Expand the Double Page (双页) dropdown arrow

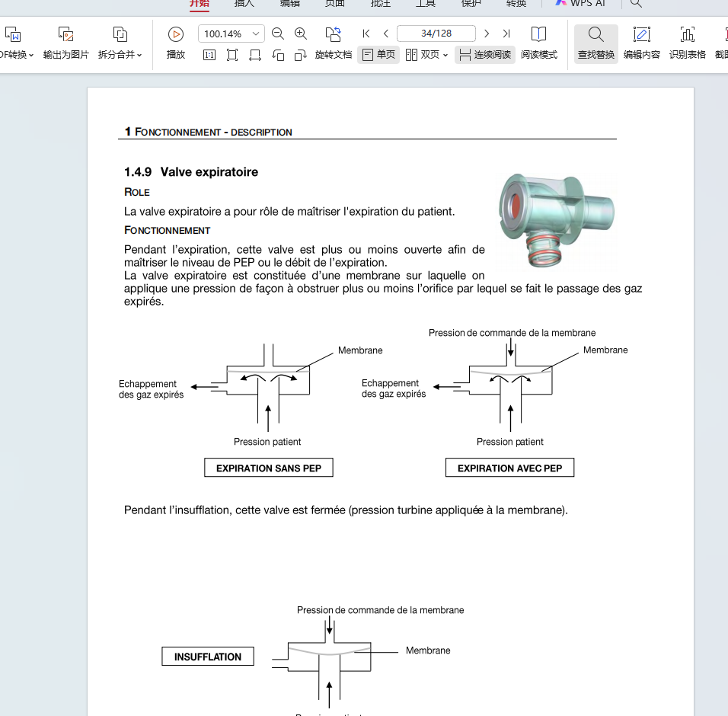445,55
